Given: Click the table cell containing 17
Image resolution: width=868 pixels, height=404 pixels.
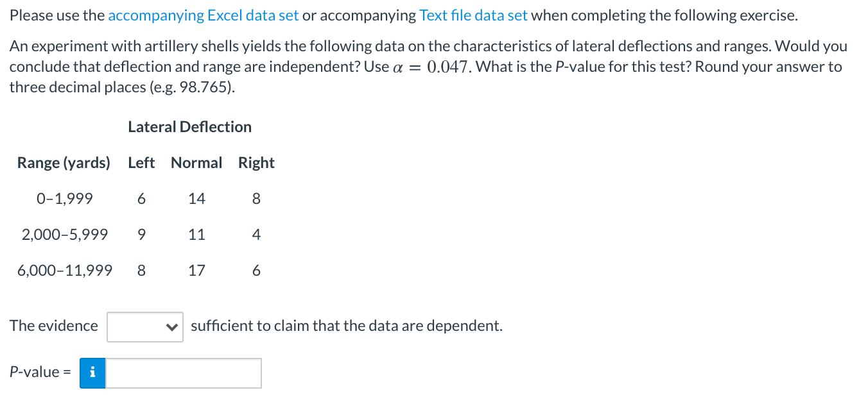Looking at the screenshot, I should coord(196,271).
